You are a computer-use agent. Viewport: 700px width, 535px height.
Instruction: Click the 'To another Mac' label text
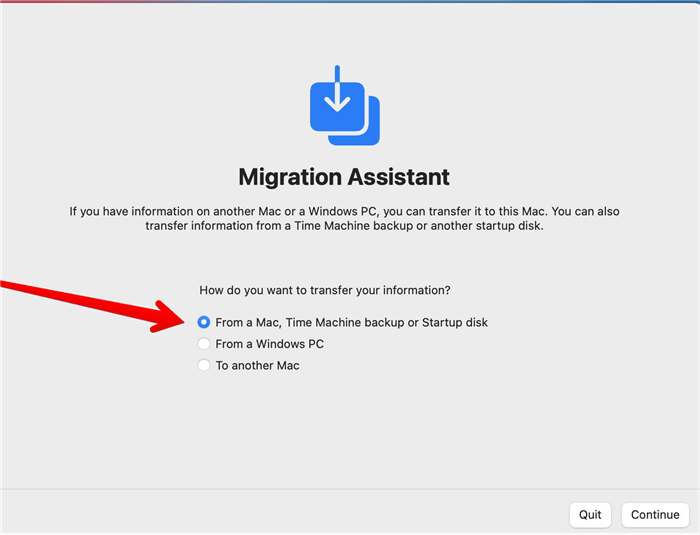(x=257, y=366)
